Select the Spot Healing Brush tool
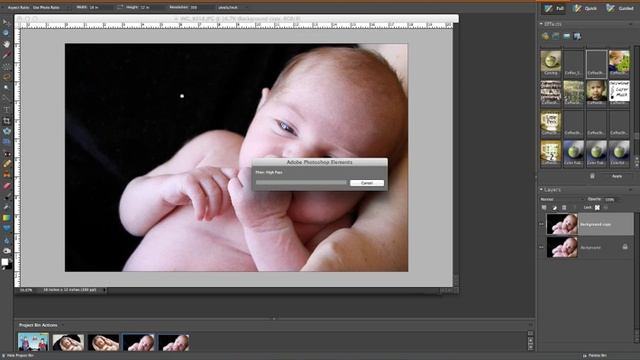The width and height of the screenshot is (640, 360). 7,164
